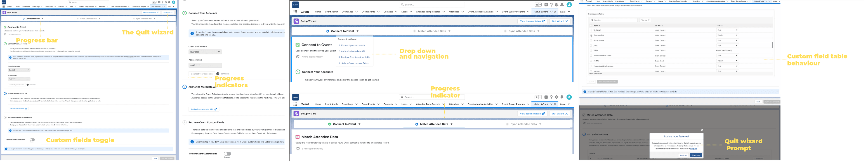
Task: Click user avatar in dropdown-navigation screenshot header
Action: pyautogui.click(x=569, y=5)
